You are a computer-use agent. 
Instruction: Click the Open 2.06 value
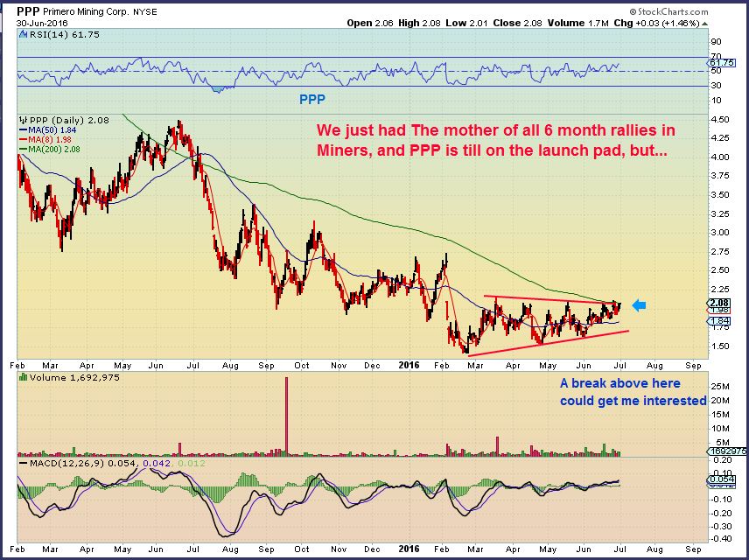click(370, 23)
